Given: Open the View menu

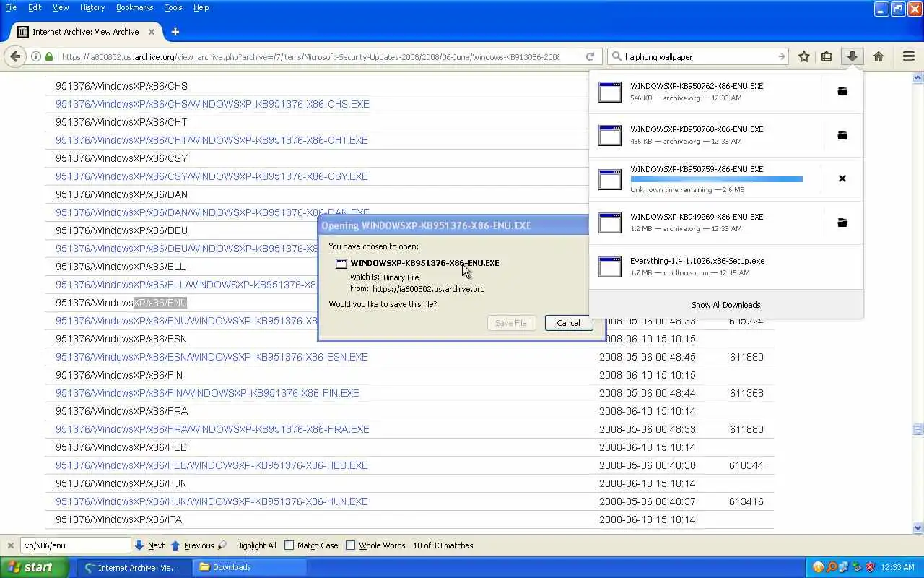Looking at the screenshot, I should click(x=61, y=7).
